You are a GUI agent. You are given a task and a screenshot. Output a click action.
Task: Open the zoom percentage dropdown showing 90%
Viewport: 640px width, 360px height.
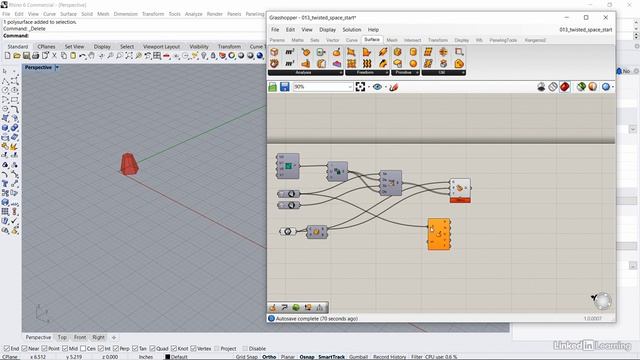349,87
